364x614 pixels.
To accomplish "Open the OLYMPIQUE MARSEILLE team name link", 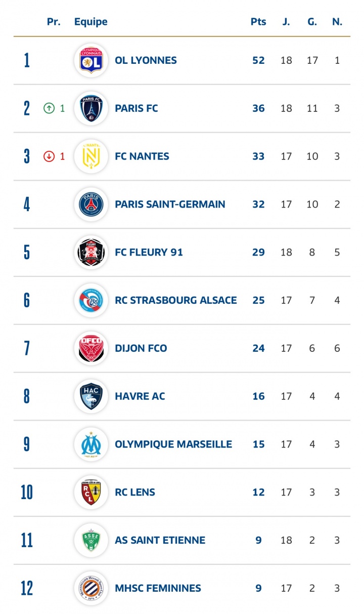I will coord(173,444).
